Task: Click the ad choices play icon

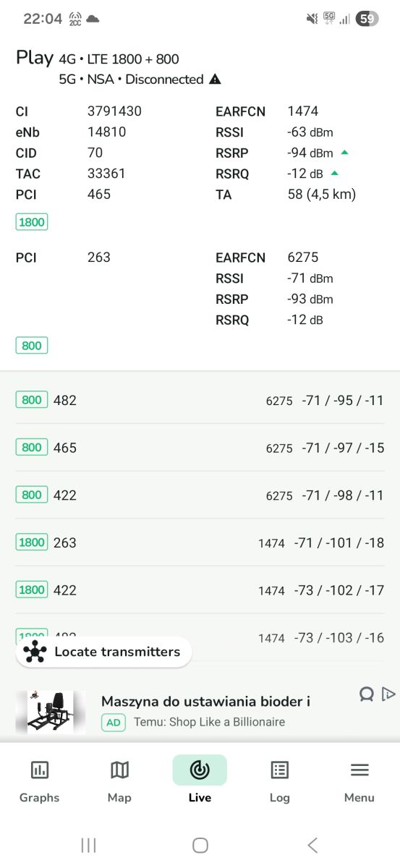Action: click(x=388, y=694)
